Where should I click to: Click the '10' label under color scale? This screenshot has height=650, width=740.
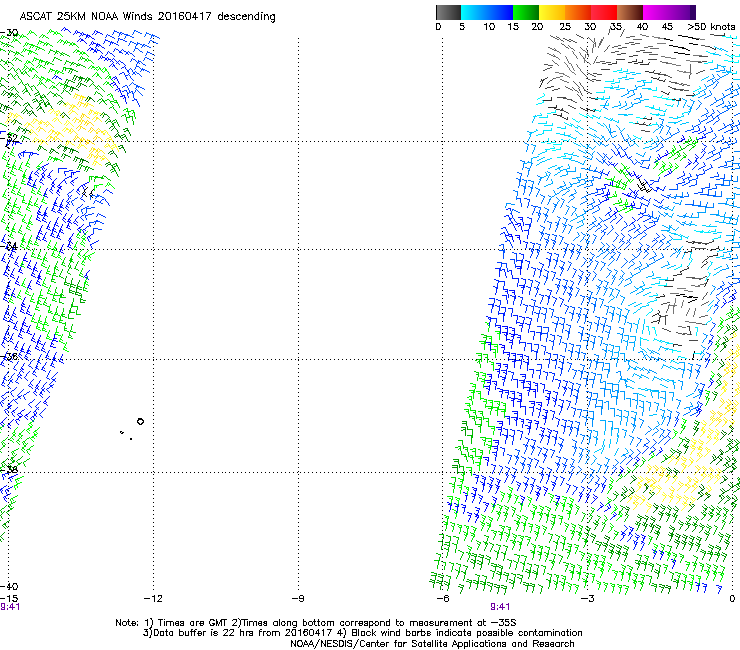(489, 27)
